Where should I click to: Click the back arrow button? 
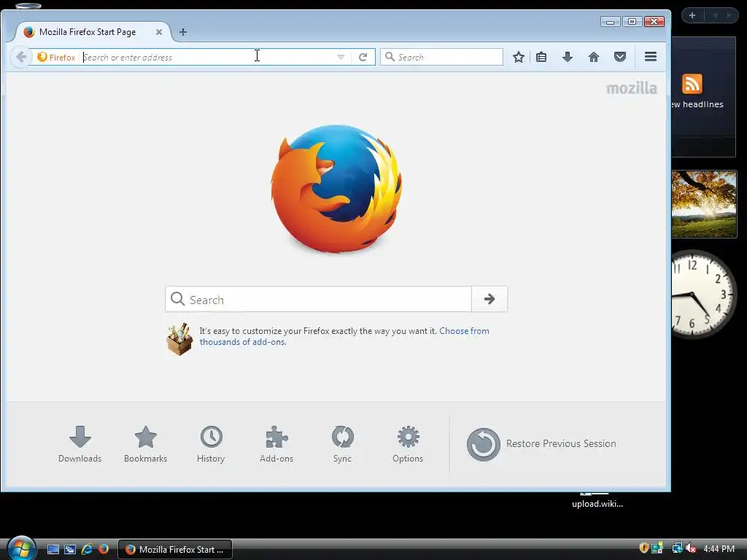coord(21,57)
